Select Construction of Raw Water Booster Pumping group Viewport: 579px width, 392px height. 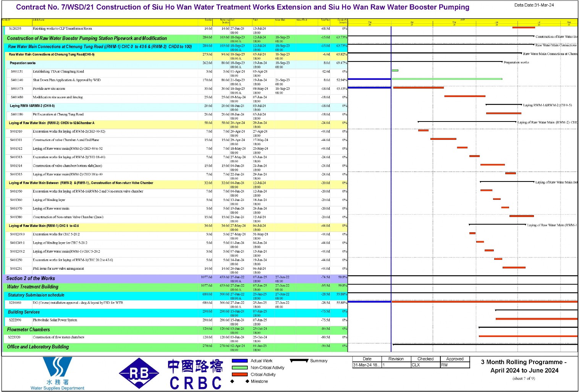click(x=176, y=38)
